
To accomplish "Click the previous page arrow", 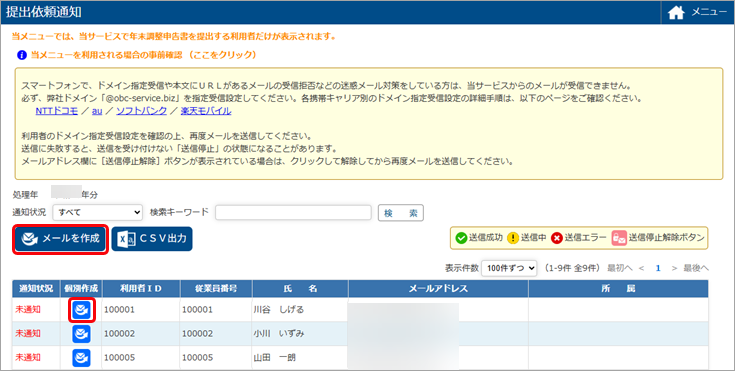I will (641, 268).
